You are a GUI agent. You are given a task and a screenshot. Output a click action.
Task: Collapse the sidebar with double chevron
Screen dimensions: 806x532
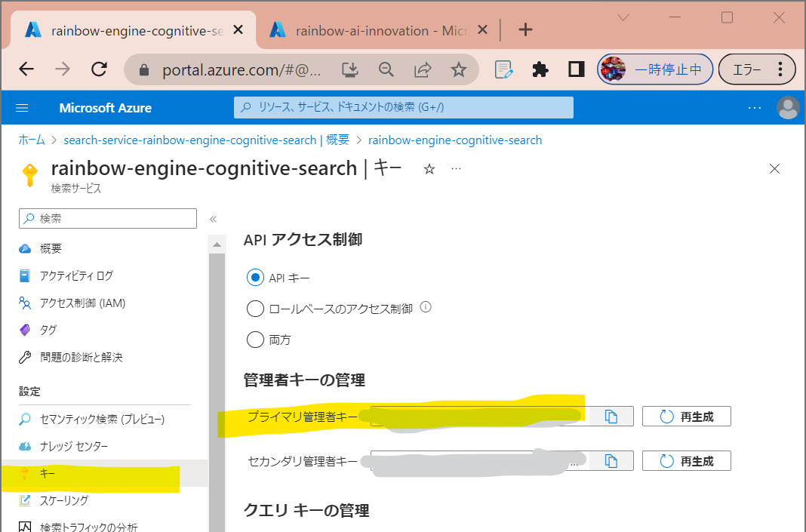tap(214, 219)
